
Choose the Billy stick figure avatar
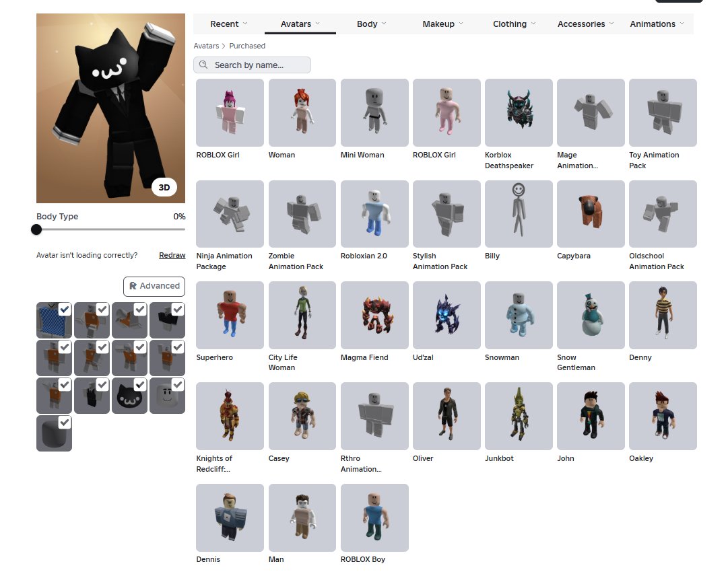519,214
